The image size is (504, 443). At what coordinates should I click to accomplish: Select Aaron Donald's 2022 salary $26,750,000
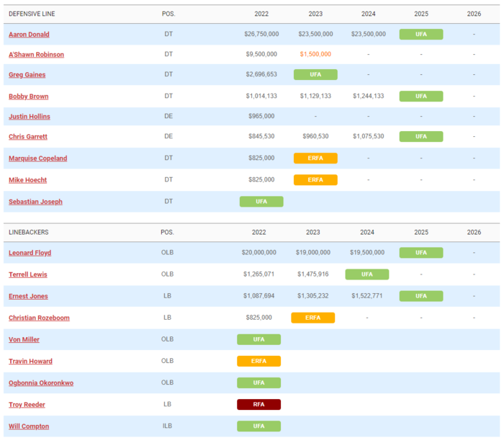click(x=261, y=34)
